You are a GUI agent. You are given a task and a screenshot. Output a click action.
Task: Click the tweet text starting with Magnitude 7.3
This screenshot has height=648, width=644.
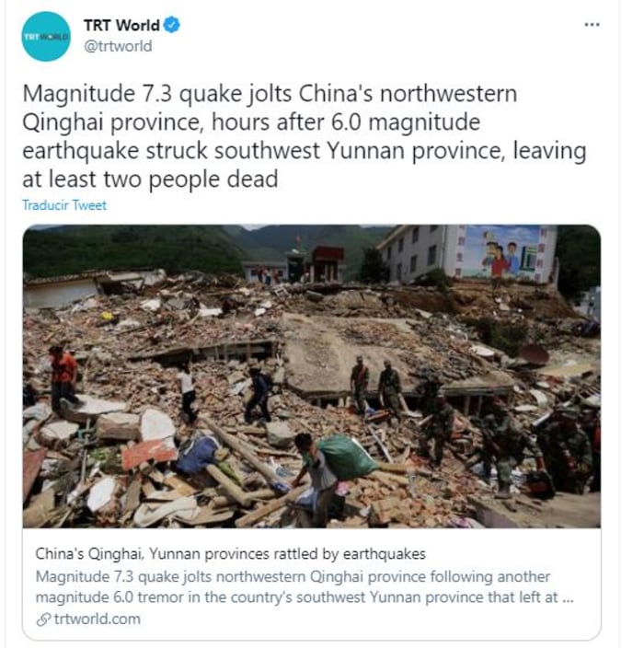[x=304, y=136]
